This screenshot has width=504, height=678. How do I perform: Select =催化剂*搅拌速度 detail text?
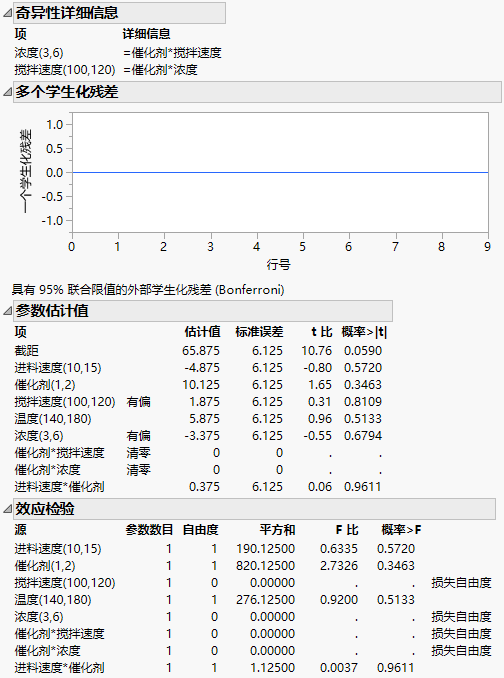[x=172, y=53]
